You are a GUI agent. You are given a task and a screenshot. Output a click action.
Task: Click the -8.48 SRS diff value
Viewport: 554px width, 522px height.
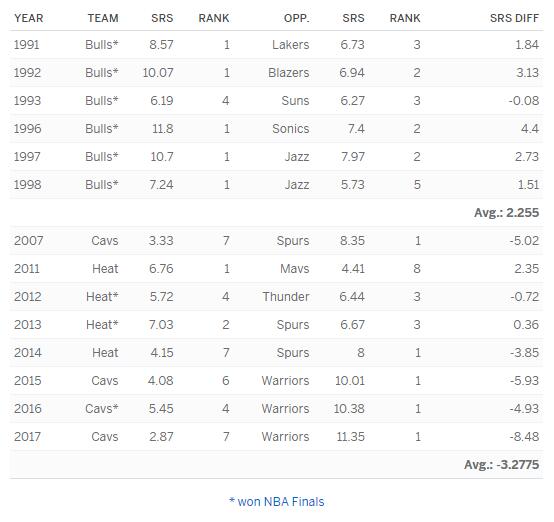(524, 436)
